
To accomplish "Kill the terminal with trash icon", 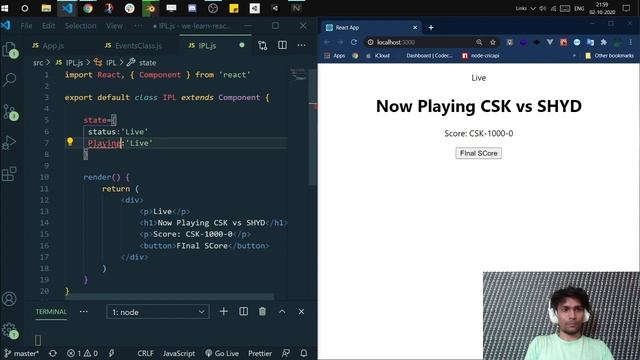I will (x=262, y=312).
